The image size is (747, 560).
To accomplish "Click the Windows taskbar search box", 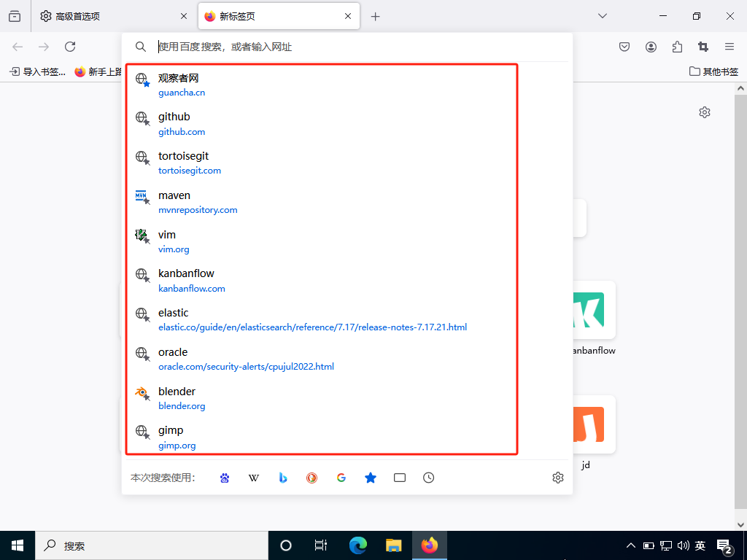I will pos(152,545).
